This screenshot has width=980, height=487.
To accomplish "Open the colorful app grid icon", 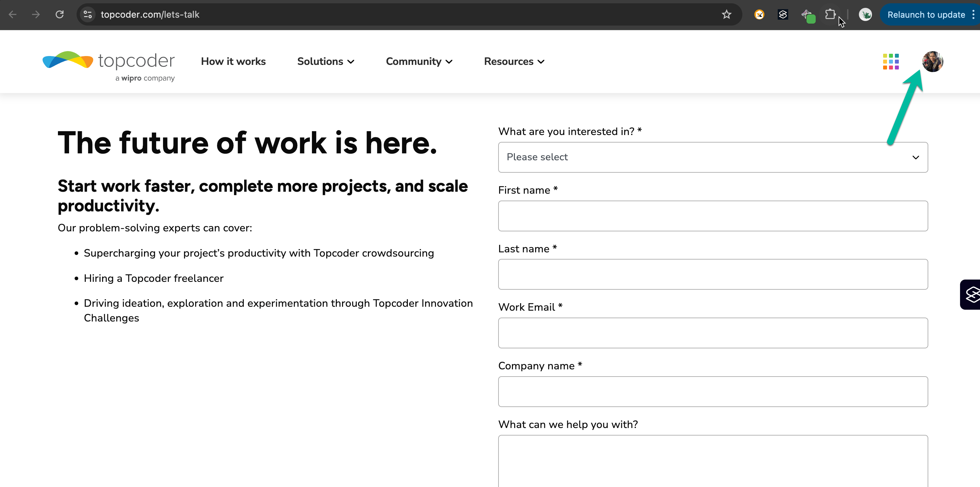I will pos(891,62).
